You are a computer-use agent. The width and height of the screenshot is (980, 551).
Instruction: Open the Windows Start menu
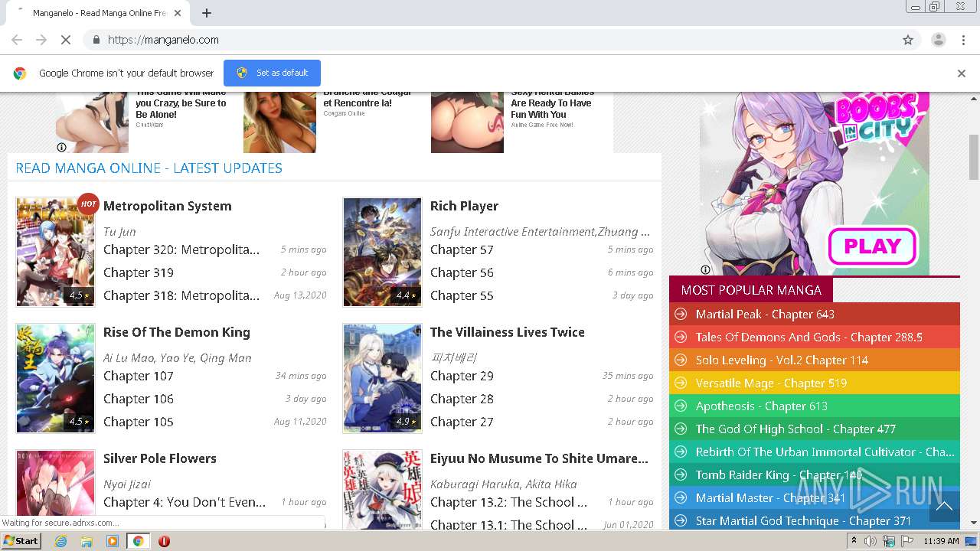21,541
